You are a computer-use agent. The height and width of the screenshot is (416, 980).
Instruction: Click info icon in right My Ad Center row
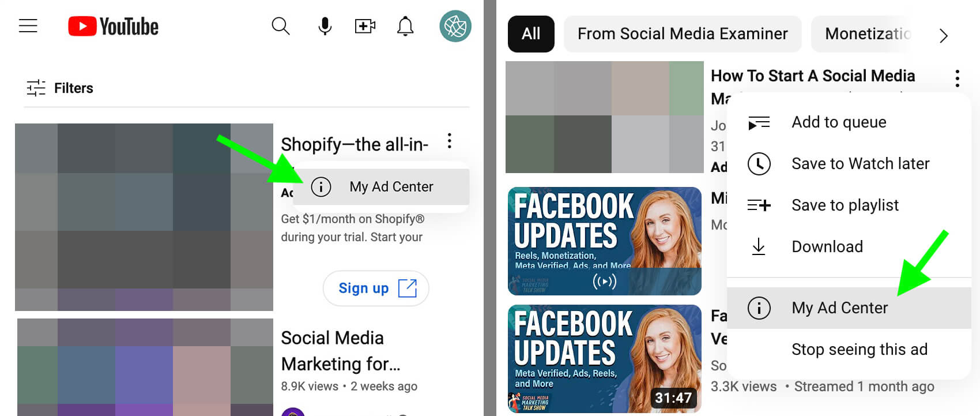(x=759, y=308)
